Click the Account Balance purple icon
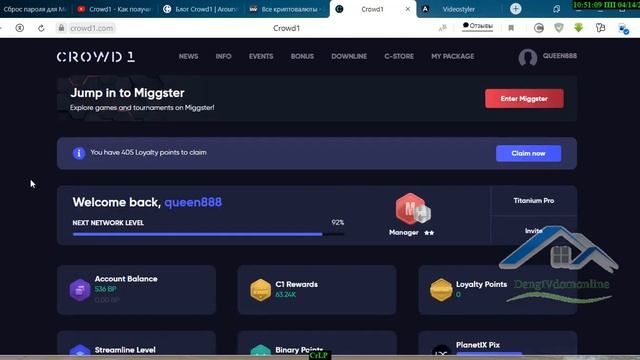Image resolution: width=640 pixels, height=360 pixels. coord(80,290)
